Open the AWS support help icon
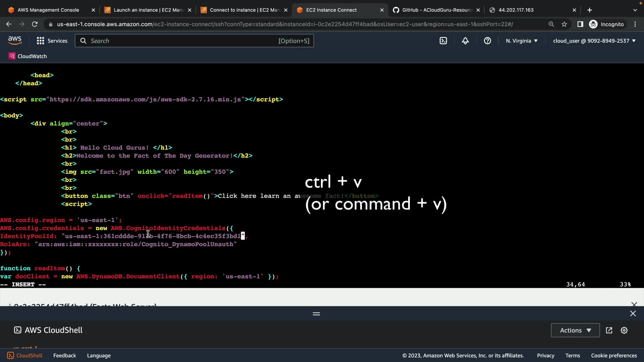This screenshot has height=362, width=644. (x=487, y=41)
